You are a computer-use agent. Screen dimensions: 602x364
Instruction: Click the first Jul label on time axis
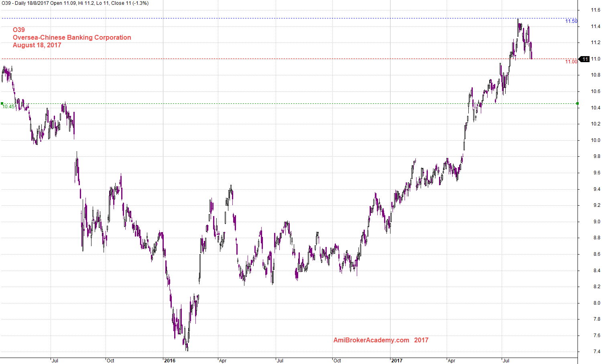[55, 361]
